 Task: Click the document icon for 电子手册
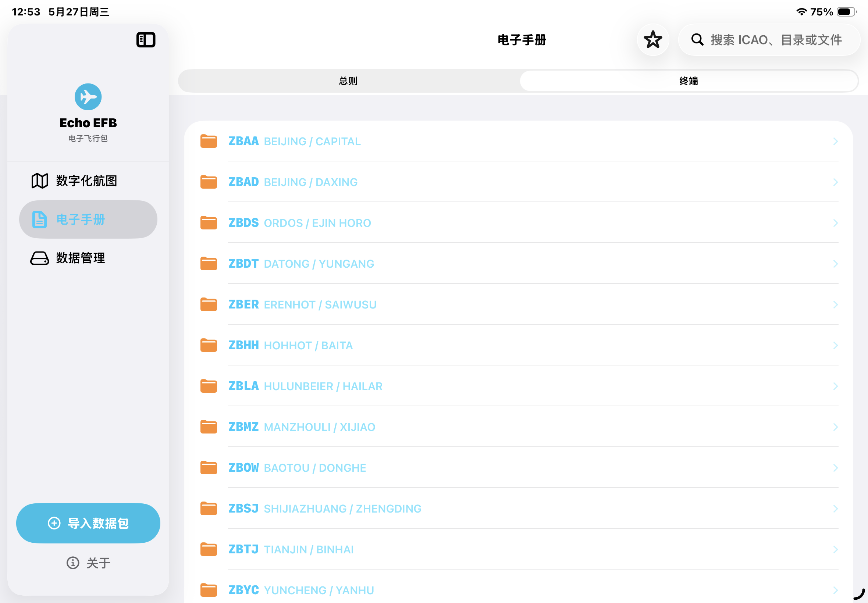(40, 220)
